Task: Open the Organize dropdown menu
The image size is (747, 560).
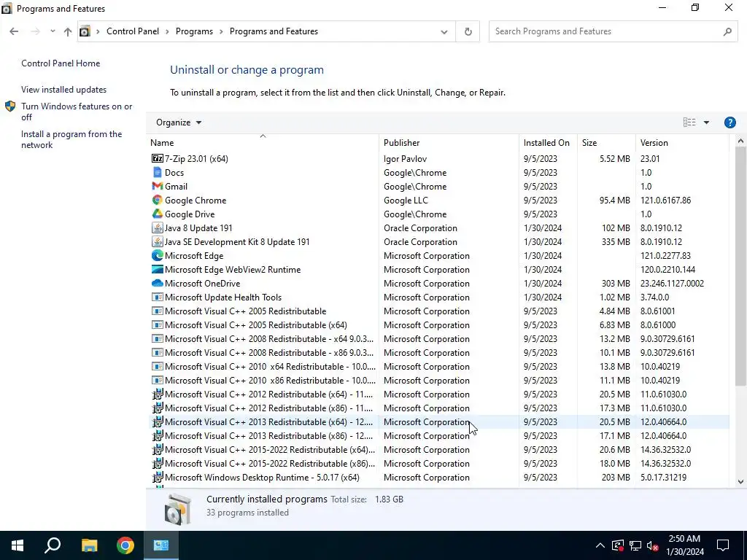Action: pyautogui.click(x=179, y=122)
